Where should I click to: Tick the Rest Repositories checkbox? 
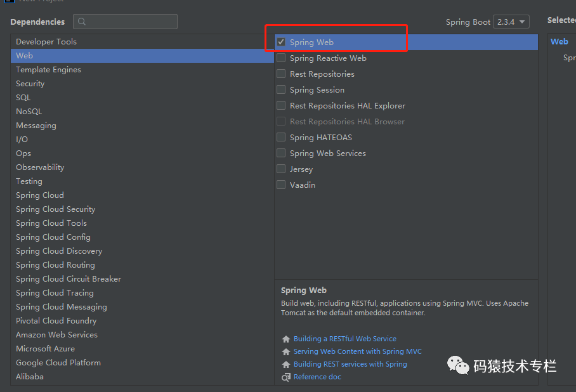[x=281, y=74]
